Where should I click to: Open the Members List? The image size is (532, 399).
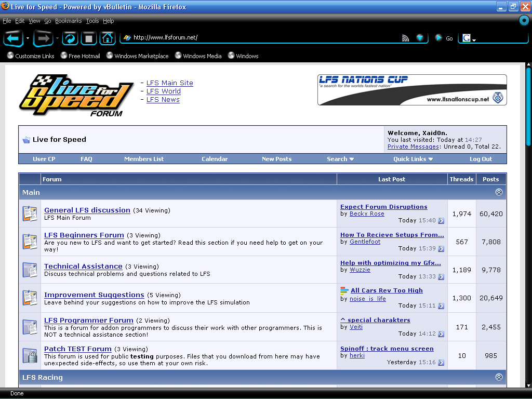click(144, 159)
